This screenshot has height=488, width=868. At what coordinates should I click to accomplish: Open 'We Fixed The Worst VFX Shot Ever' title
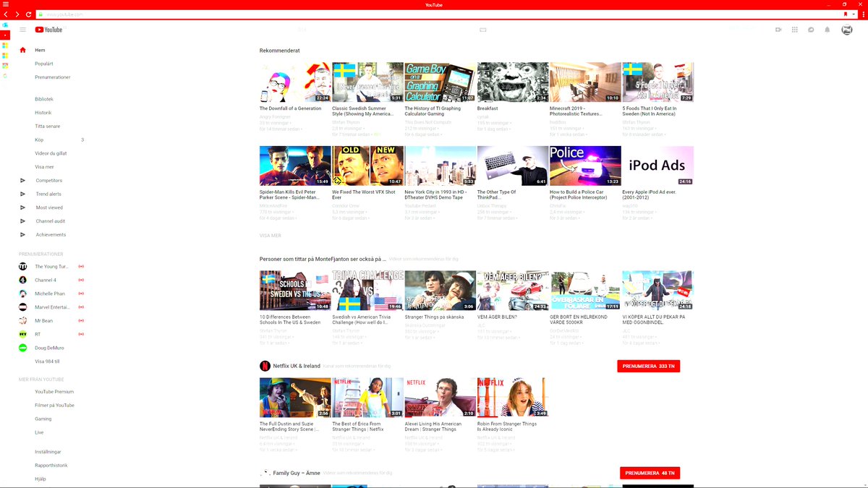point(364,194)
